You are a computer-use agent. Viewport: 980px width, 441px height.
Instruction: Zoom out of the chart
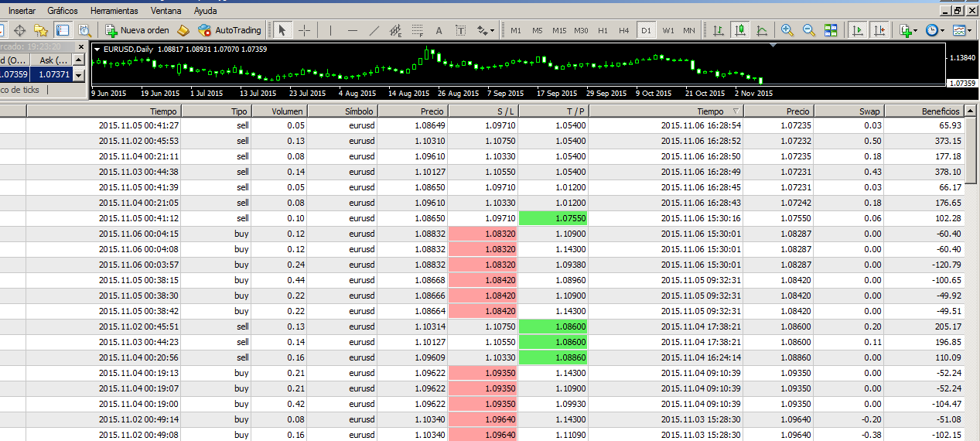pos(809,31)
